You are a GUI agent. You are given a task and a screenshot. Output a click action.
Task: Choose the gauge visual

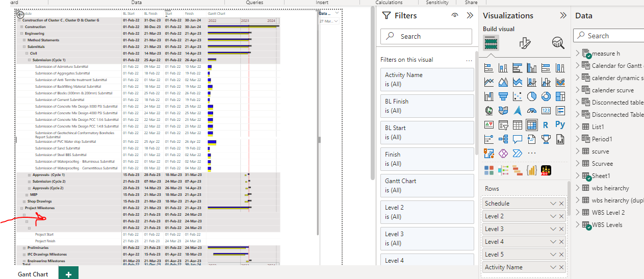click(532, 111)
